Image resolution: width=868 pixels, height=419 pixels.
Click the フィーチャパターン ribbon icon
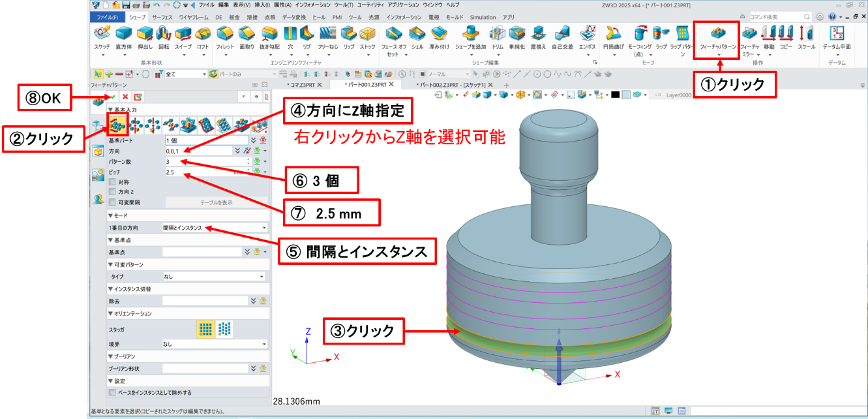pos(719,33)
